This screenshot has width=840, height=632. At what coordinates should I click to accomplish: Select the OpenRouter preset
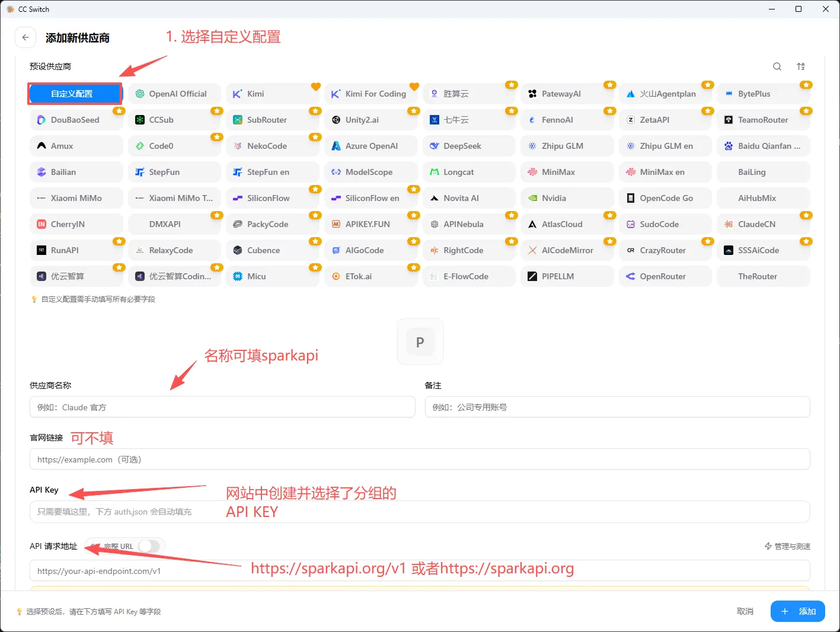(665, 276)
